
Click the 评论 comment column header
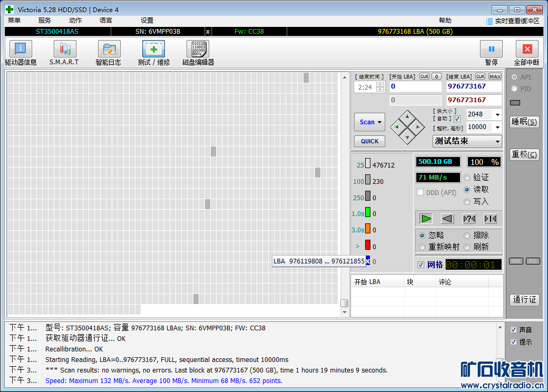click(x=462, y=282)
